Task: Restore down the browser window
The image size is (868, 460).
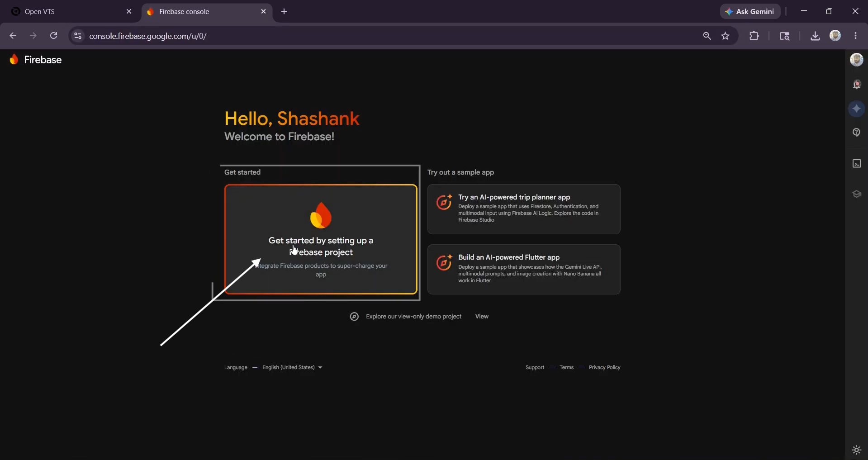Action: click(829, 11)
